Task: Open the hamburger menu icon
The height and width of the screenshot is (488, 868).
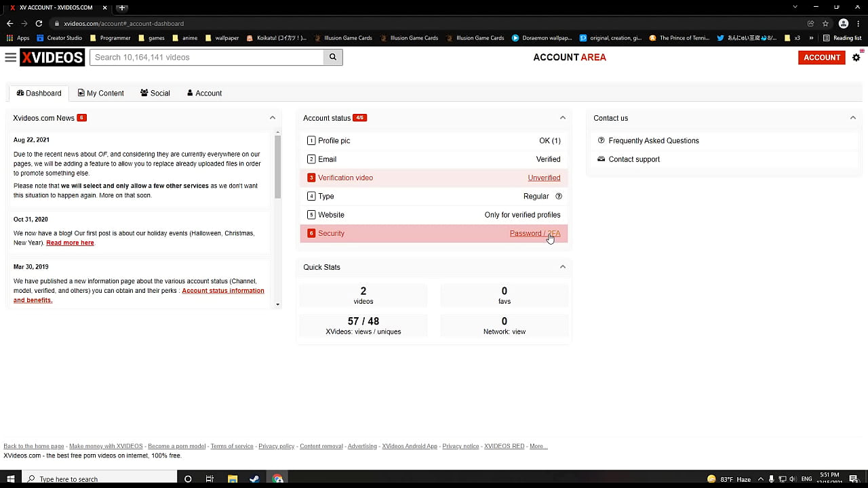Action: pos(10,58)
